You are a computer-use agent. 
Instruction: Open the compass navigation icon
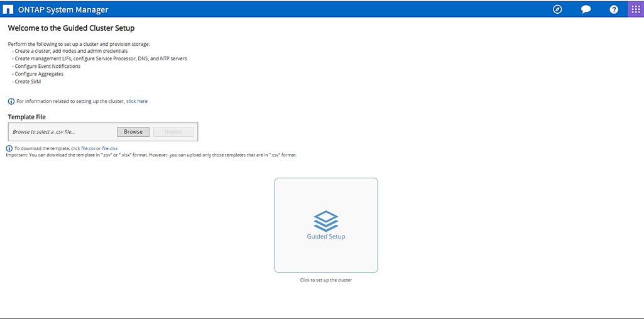click(557, 9)
